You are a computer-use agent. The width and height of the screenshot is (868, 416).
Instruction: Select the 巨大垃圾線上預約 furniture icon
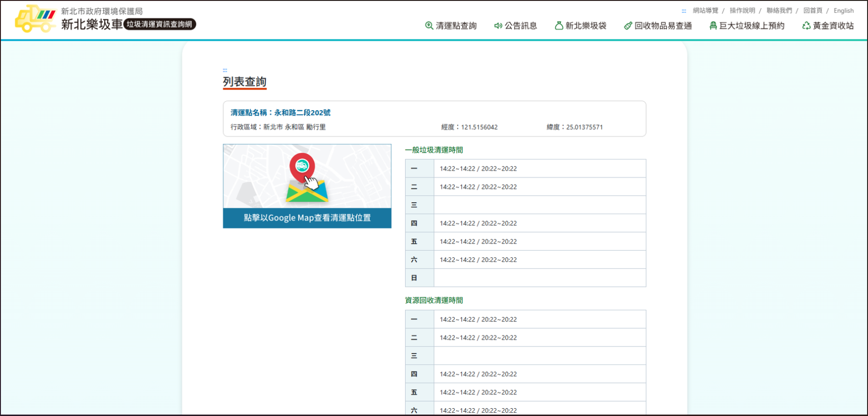[x=712, y=26]
